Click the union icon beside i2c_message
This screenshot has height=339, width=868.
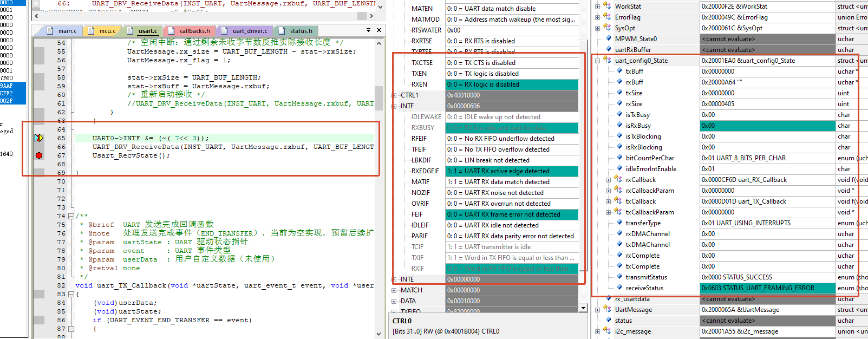tap(607, 331)
